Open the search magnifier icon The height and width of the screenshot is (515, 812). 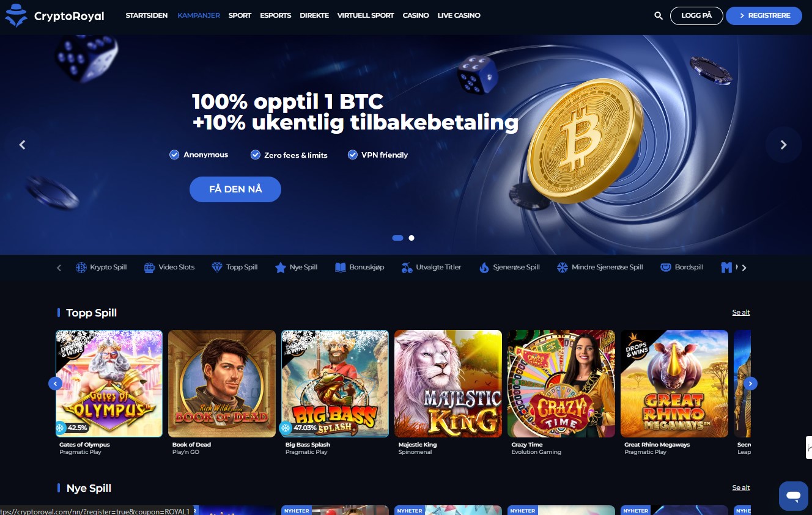pos(659,16)
